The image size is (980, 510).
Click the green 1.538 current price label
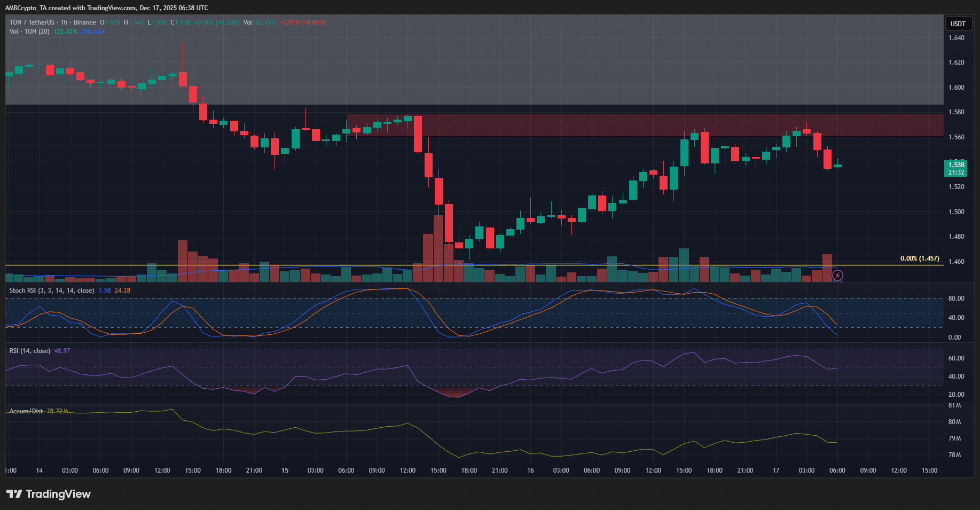click(955, 168)
